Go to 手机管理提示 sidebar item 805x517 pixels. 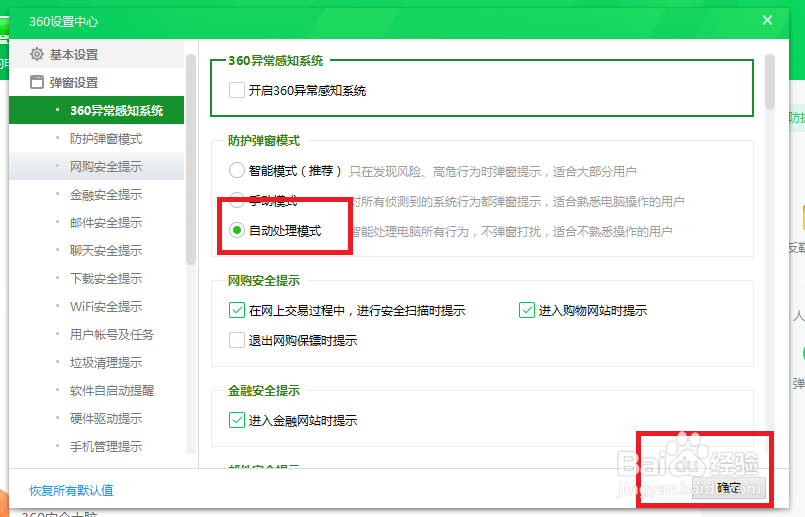tap(96, 446)
